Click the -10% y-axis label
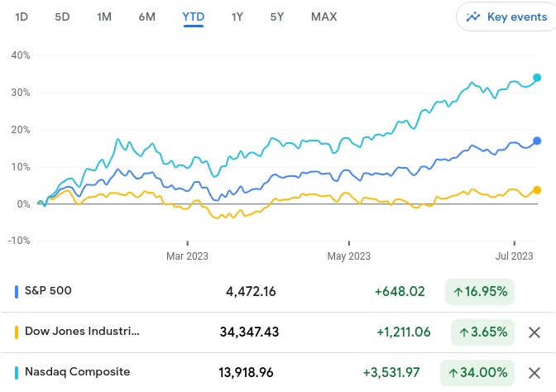The width and height of the screenshot is (556, 392). (19, 241)
